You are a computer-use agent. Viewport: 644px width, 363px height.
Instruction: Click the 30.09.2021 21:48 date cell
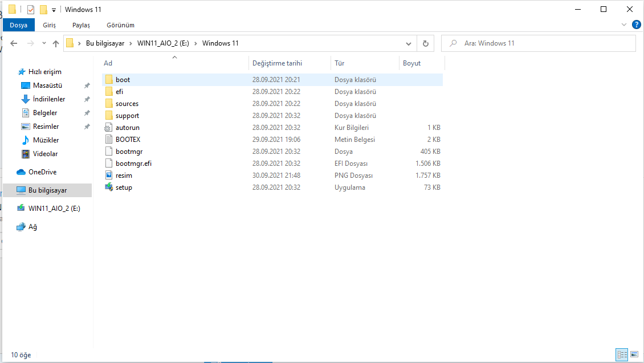pos(276,176)
